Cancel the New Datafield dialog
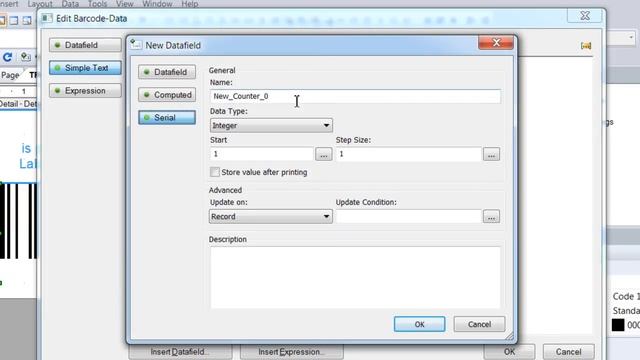 pyautogui.click(x=479, y=324)
